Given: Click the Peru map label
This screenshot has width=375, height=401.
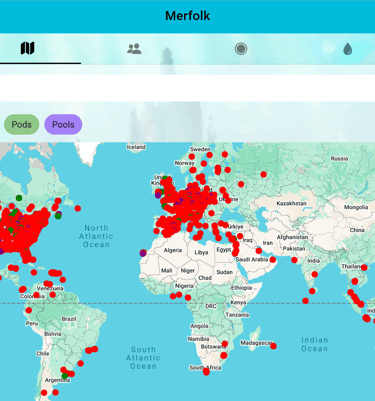Looking at the screenshot, I should (x=32, y=323).
